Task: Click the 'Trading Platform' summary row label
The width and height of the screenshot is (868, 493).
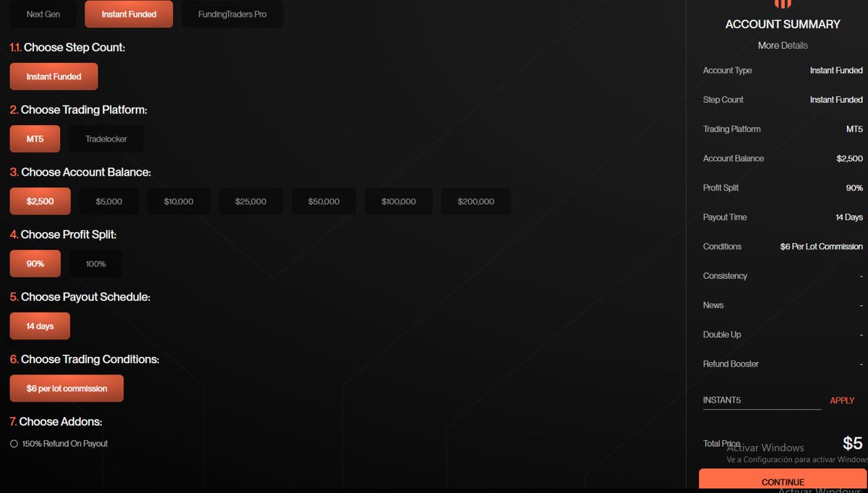Action: point(732,129)
